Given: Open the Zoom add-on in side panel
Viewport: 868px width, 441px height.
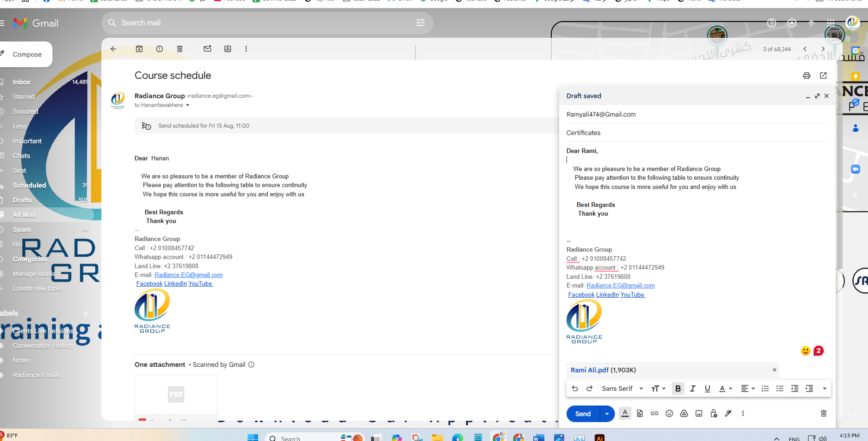Looking at the screenshot, I should pyautogui.click(x=856, y=169).
